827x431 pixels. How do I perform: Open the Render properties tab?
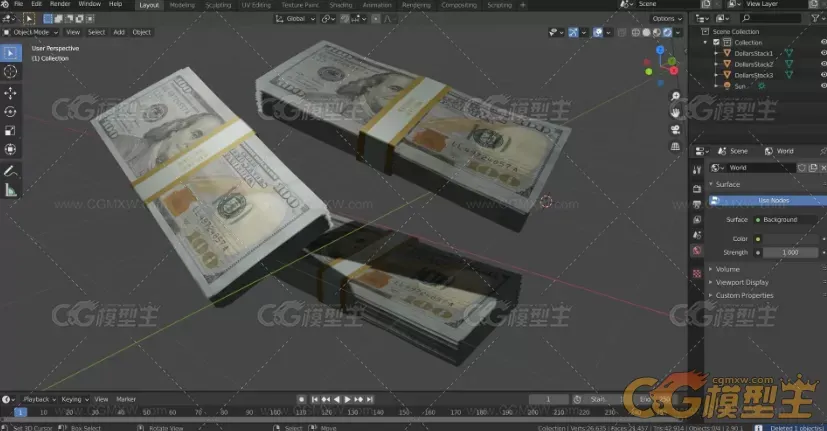697,189
